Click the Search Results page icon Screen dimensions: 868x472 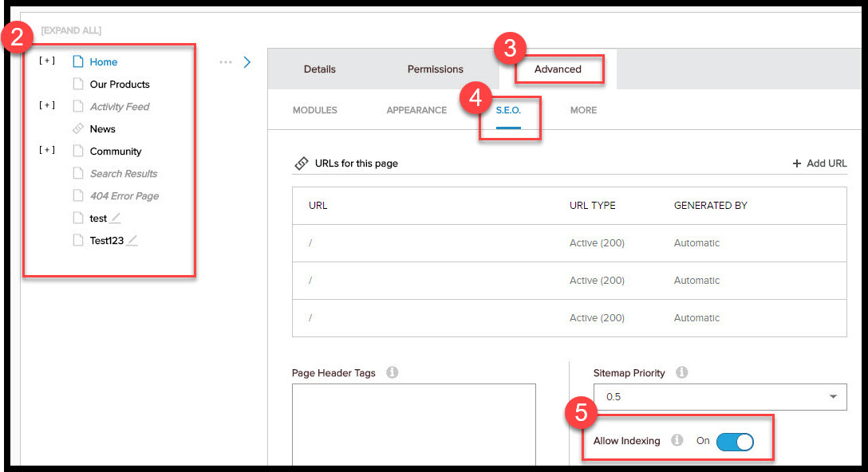[x=78, y=173]
